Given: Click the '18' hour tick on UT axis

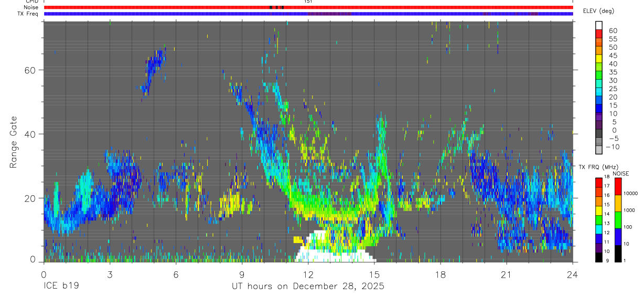Looking at the screenshot, I should (440, 274).
